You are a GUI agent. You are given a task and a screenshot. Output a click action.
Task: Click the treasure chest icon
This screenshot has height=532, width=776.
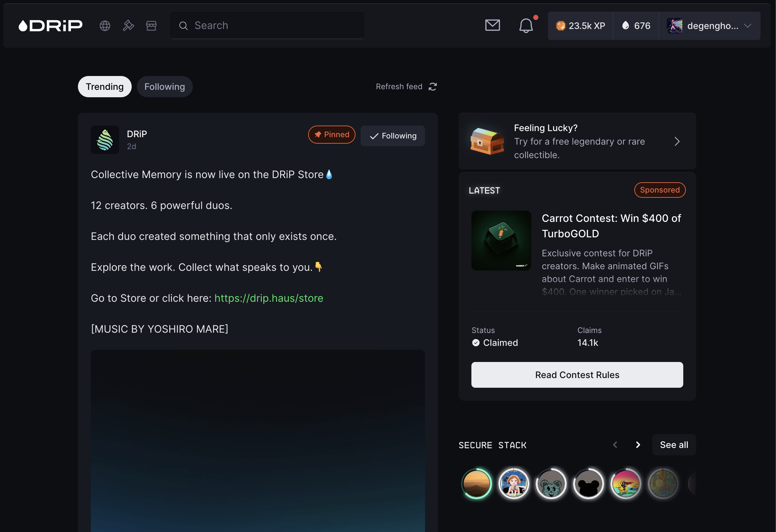(x=487, y=141)
